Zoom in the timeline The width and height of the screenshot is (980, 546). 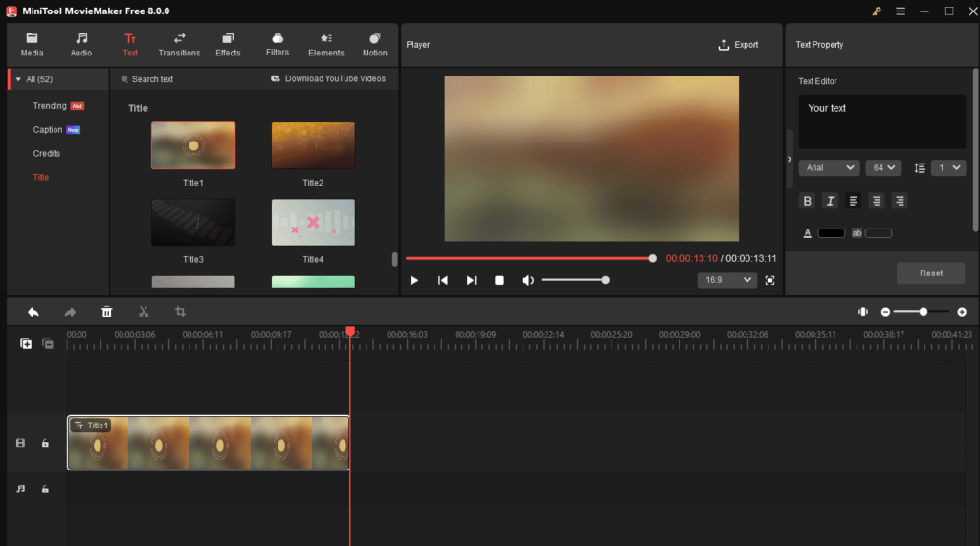[x=962, y=312]
